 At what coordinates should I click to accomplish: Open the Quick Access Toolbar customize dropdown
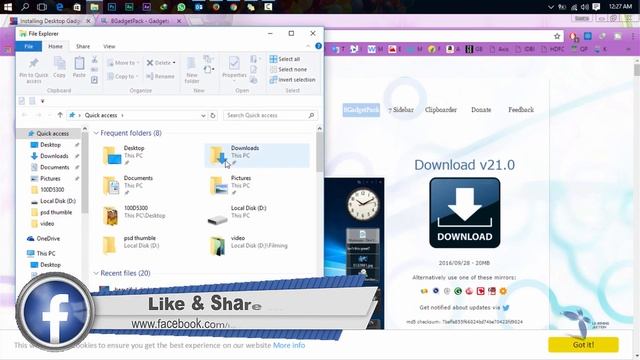pos(42,101)
